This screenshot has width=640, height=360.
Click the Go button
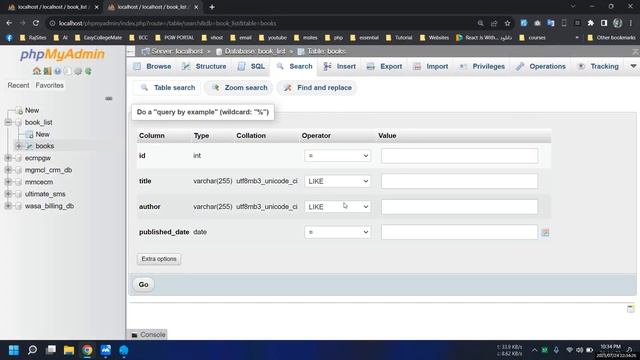click(x=143, y=284)
